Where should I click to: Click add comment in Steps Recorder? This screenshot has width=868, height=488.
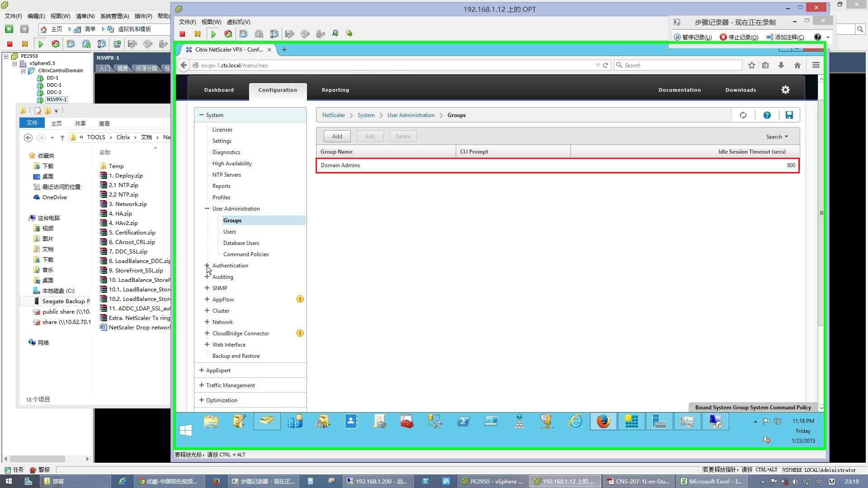[x=785, y=37]
